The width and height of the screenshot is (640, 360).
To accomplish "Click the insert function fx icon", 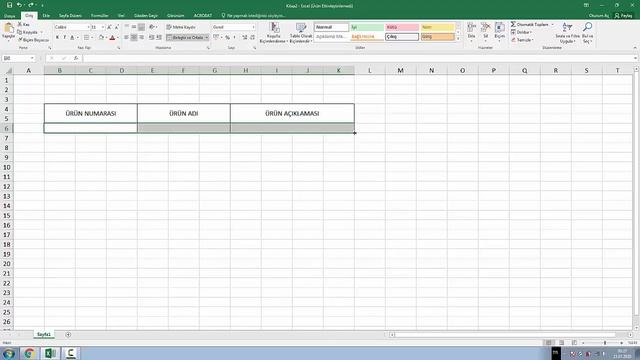I will [76, 58].
